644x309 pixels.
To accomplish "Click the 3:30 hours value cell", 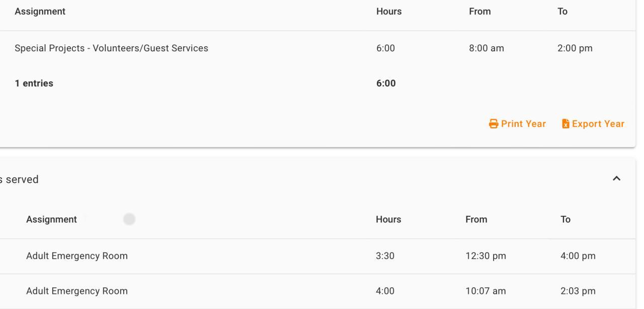I will [x=385, y=256].
